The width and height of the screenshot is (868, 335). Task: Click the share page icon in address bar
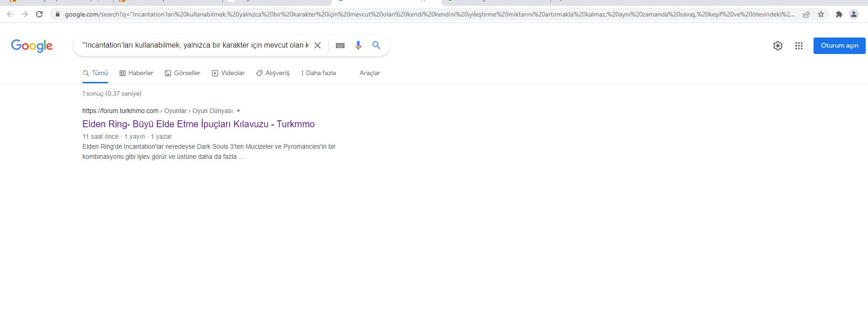pos(806,14)
